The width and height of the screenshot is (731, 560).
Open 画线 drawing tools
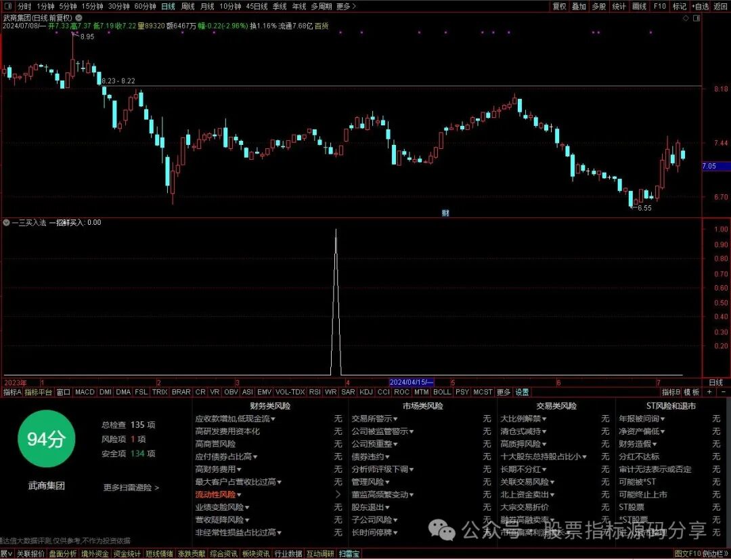pyautogui.click(x=639, y=6)
